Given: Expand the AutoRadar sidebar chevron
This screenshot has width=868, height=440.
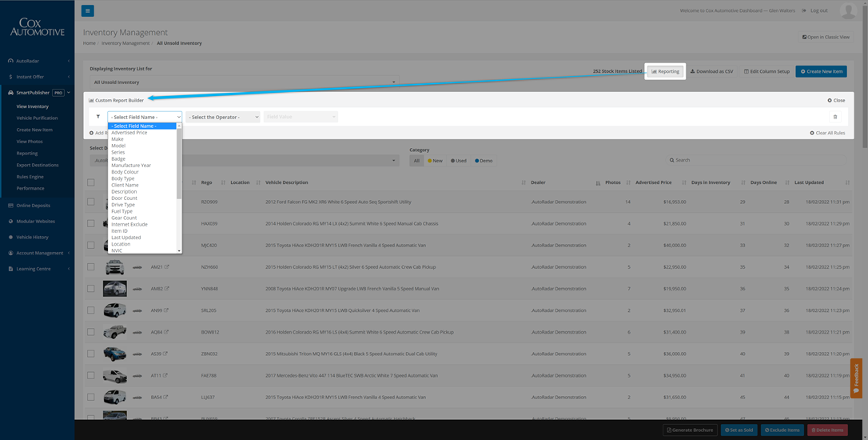Looking at the screenshot, I should click(69, 61).
